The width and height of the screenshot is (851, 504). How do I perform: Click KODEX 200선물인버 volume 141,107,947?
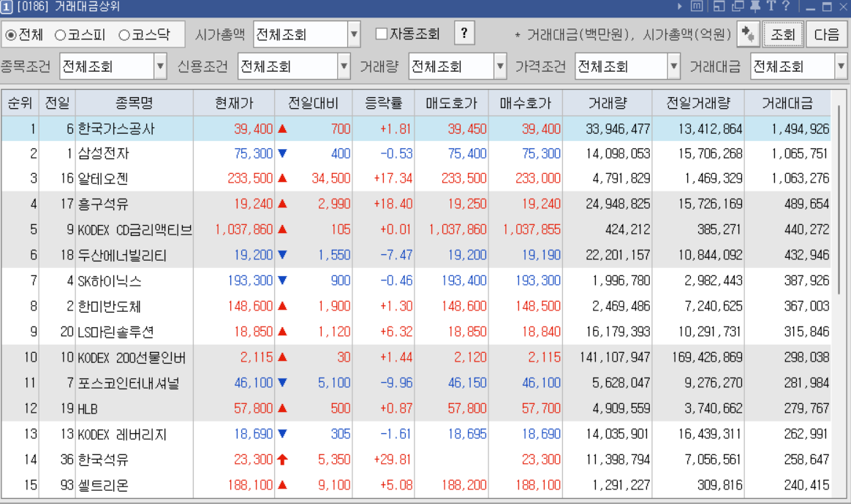pyautogui.click(x=615, y=357)
